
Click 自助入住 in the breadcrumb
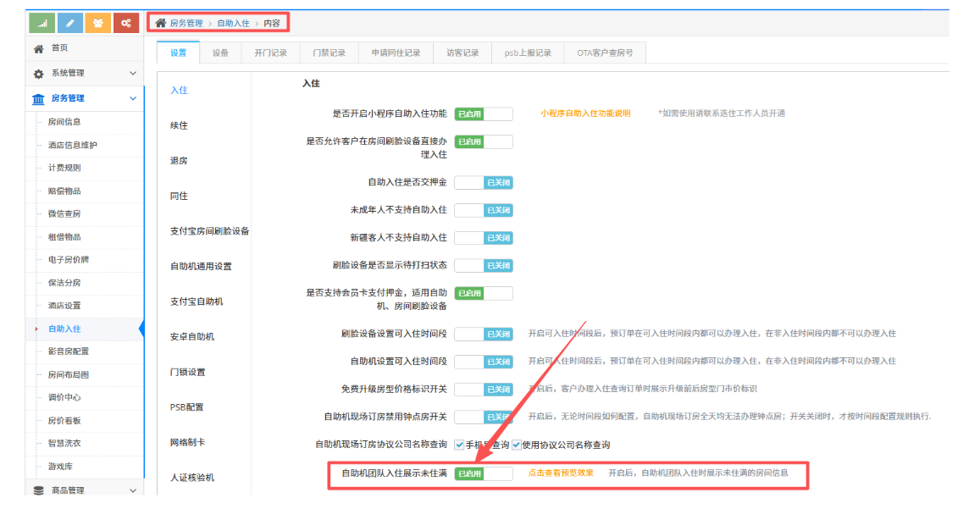233,23
